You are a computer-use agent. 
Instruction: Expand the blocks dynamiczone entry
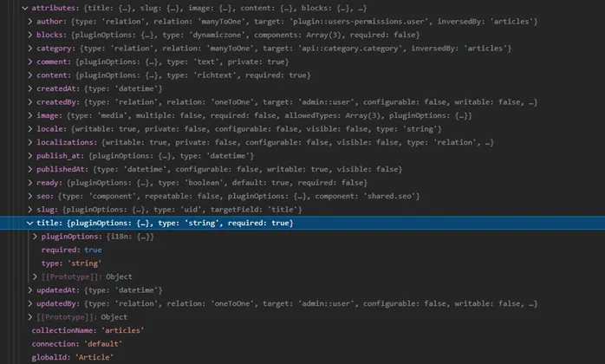30,35
